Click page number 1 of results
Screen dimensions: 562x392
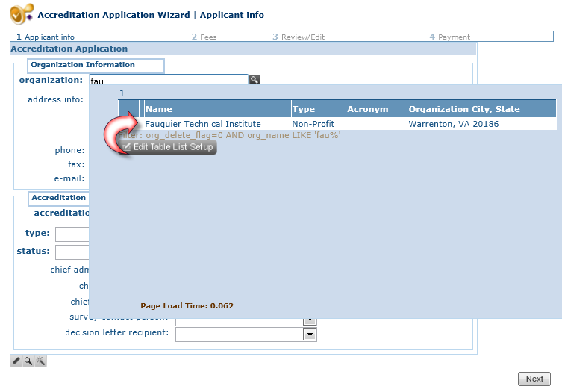(122, 93)
